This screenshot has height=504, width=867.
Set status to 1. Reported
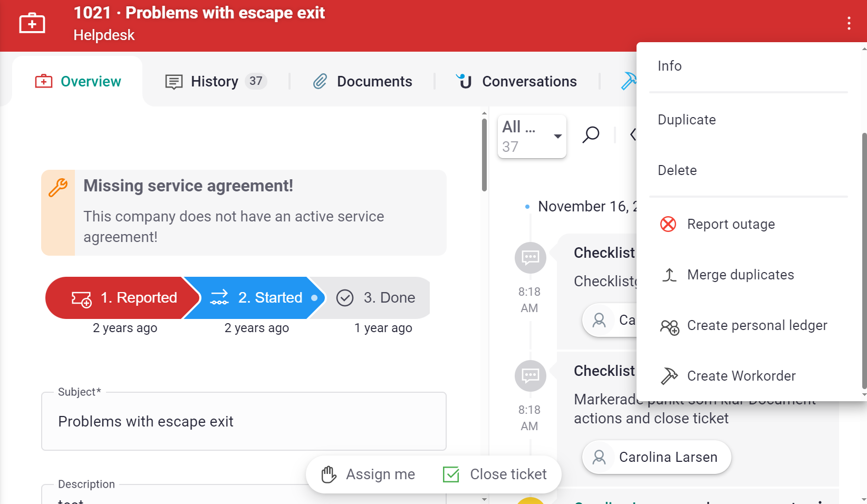(124, 298)
